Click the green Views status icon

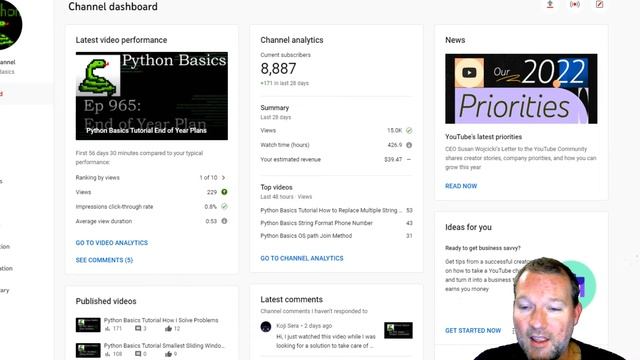224,192
